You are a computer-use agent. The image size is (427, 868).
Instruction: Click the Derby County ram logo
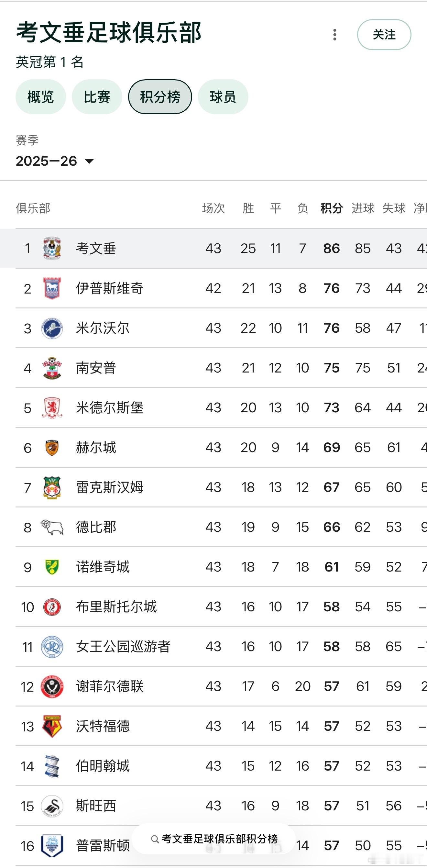click(x=52, y=527)
